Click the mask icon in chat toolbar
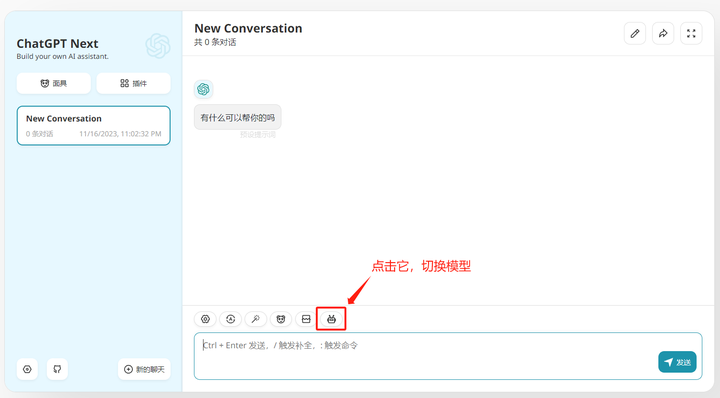The image size is (720, 398). click(281, 319)
